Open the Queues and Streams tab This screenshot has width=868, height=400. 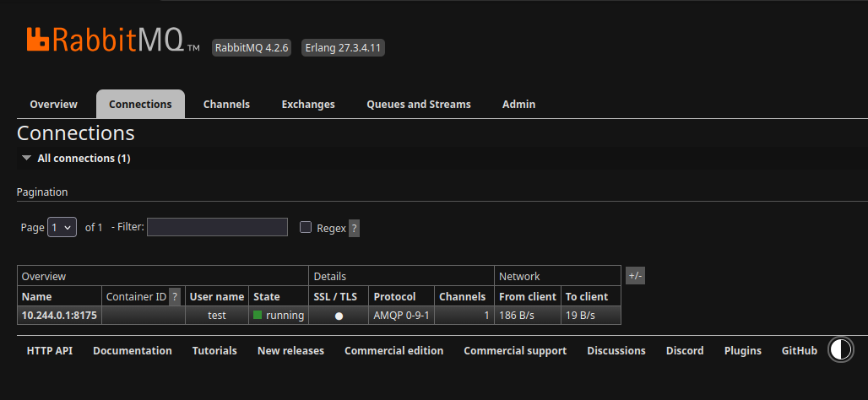[x=419, y=104]
